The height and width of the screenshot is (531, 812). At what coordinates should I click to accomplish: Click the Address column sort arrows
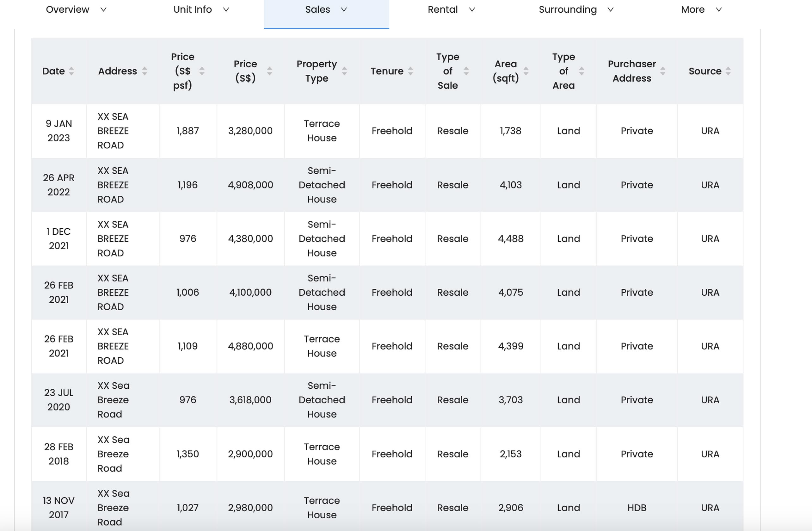(145, 71)
